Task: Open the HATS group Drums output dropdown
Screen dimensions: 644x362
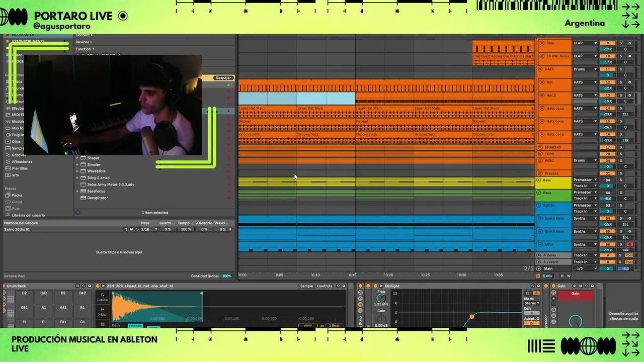Action: pyautogui.click(x=585, y=69)
